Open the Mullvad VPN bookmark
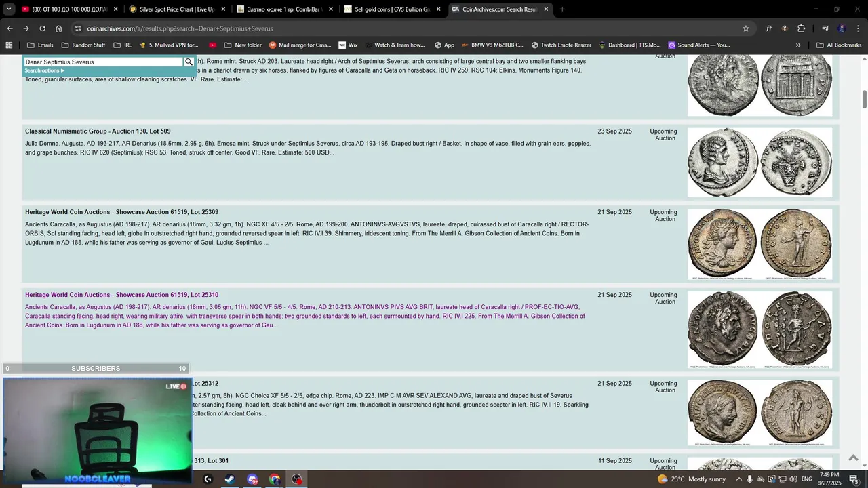Image resolution: width=868 pixels, height=488 pixels. [x=168, y=45]
